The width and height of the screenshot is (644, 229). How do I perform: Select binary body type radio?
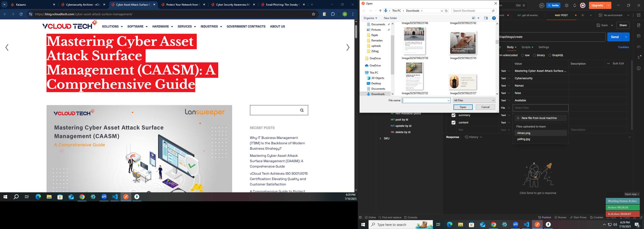[x=534, y=55]
